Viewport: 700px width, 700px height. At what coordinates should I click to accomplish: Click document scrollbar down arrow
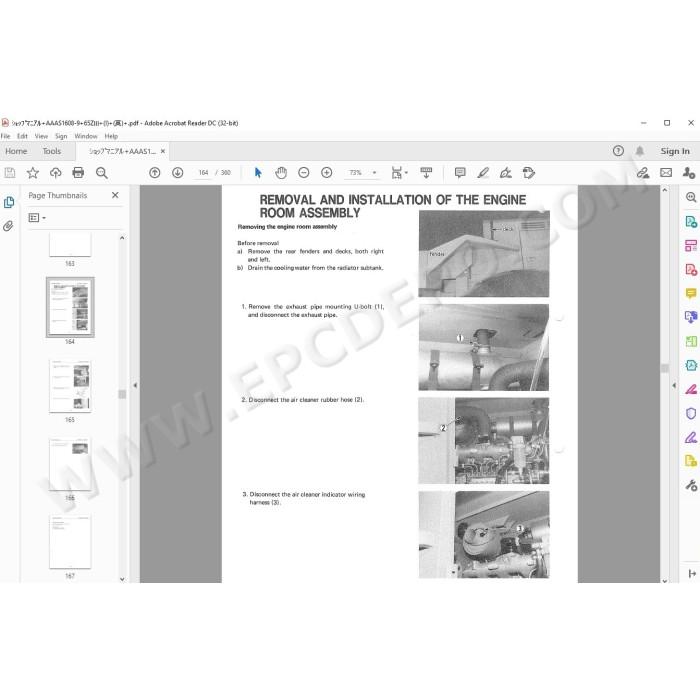665,581
